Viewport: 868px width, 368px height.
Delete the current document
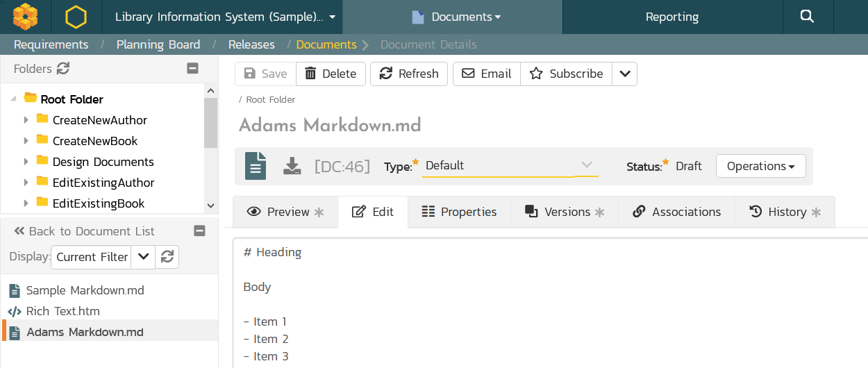tap(331, 74)
